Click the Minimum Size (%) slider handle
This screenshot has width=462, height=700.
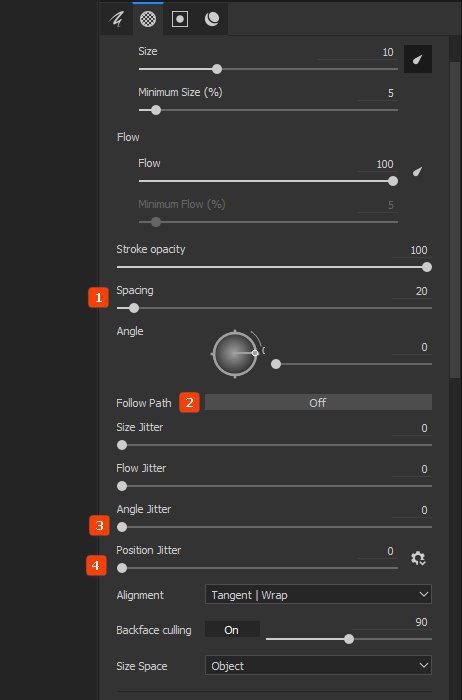(156, 110)
